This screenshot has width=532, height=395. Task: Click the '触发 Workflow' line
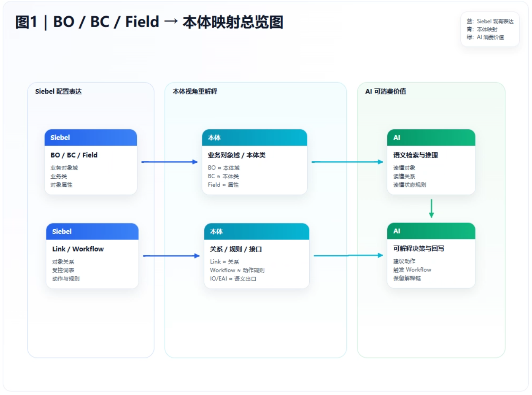click(412, 270)
